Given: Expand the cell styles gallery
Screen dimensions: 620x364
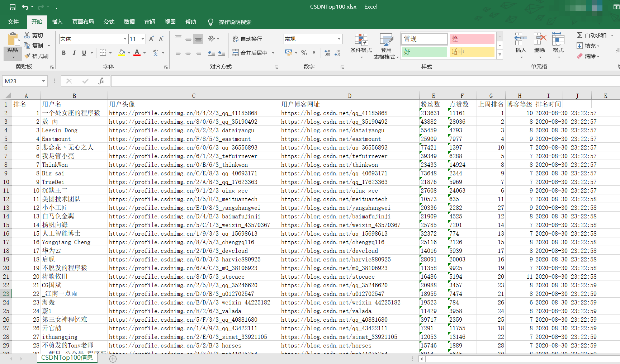Looking at the screenshot, I should point(500,55).
